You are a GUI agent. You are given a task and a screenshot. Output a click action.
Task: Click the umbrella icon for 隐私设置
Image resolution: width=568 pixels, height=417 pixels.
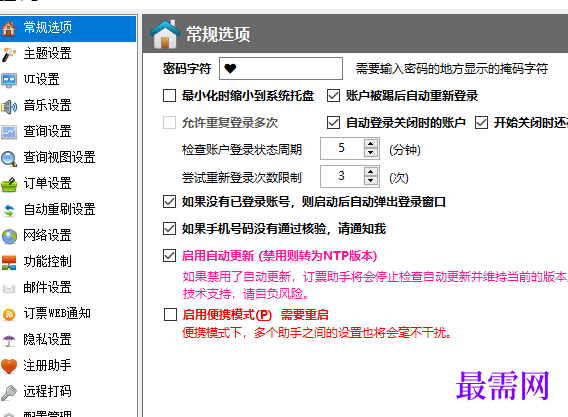(9, 340)
